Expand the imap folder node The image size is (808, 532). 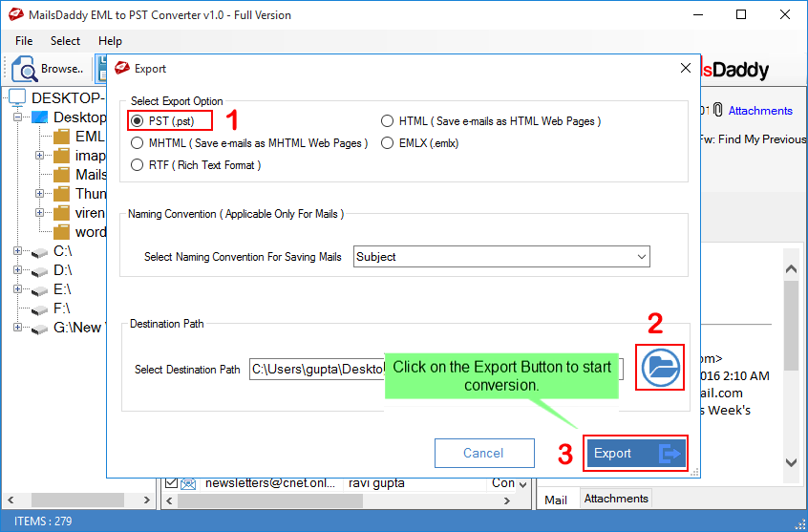(40, 155)
